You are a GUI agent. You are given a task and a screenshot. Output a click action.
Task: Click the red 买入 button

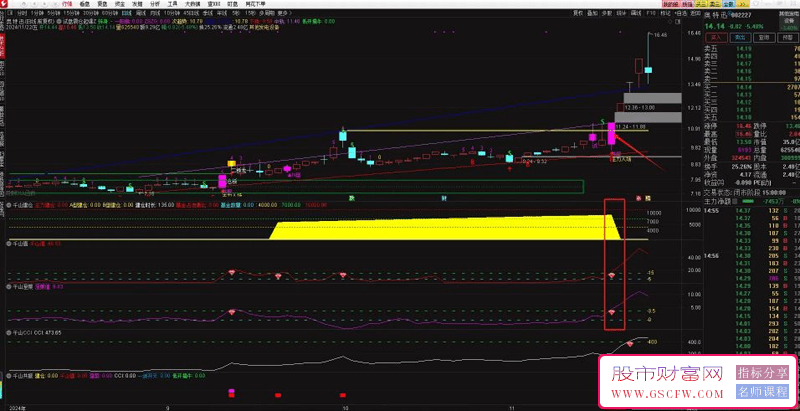715,37
